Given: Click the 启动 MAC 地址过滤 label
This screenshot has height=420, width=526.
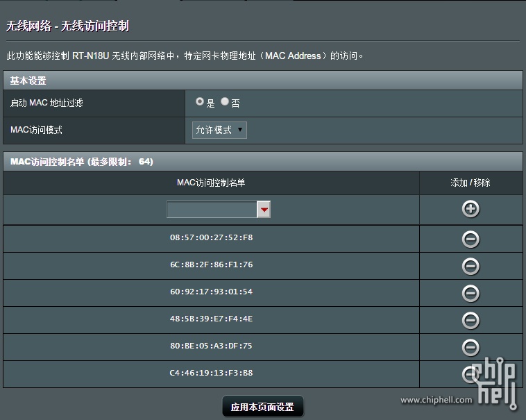Looking at the screenshot, I should click(46, 103).
